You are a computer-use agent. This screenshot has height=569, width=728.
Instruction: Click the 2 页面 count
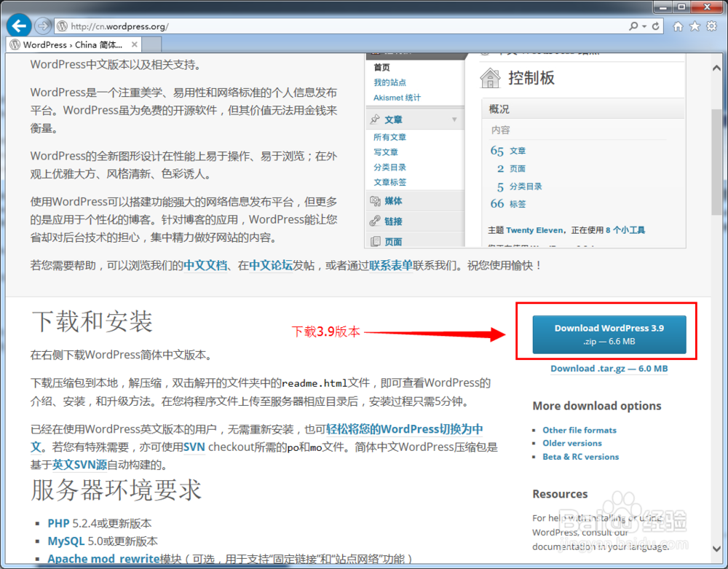tap(511, 168)
